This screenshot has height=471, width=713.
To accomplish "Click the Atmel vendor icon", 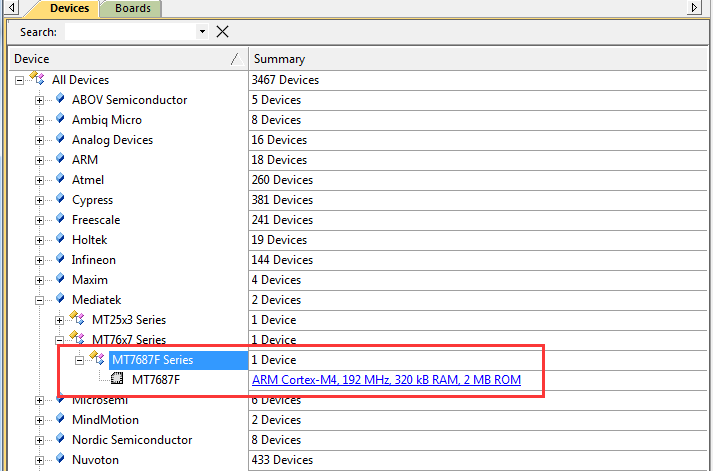I will [x=60, y=179].
